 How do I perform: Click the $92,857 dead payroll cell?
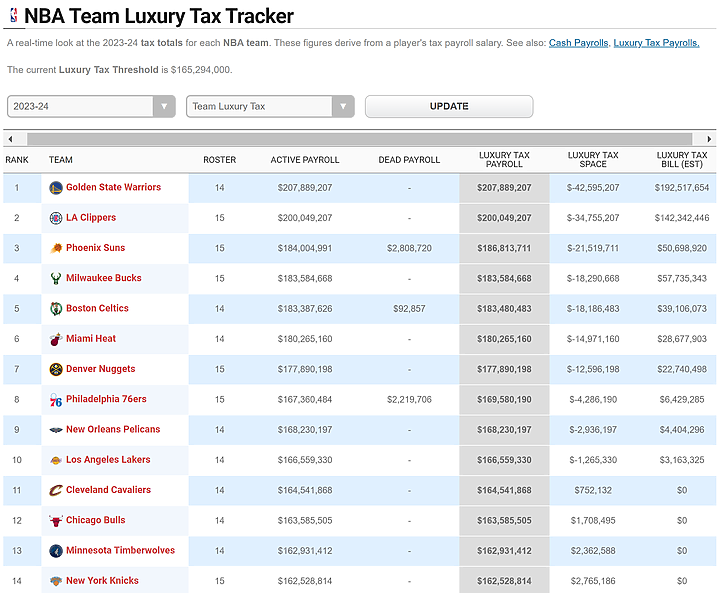[x=409, y=309]
